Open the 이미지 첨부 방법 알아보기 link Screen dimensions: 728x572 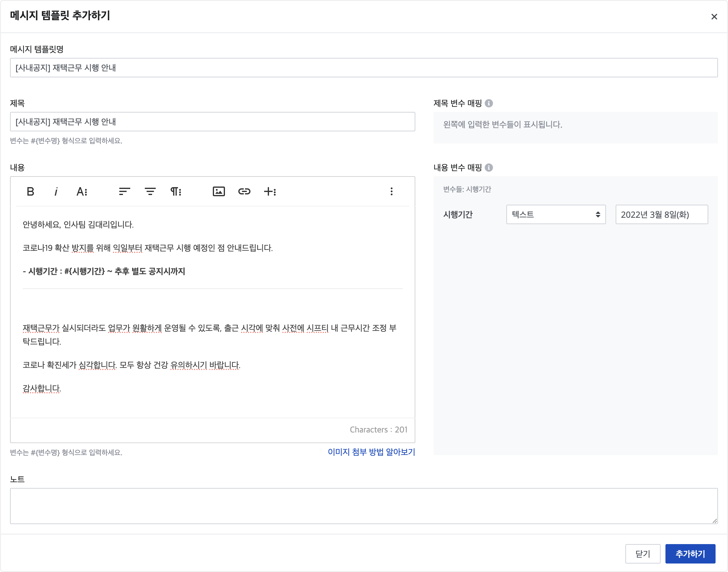(371, 452)
